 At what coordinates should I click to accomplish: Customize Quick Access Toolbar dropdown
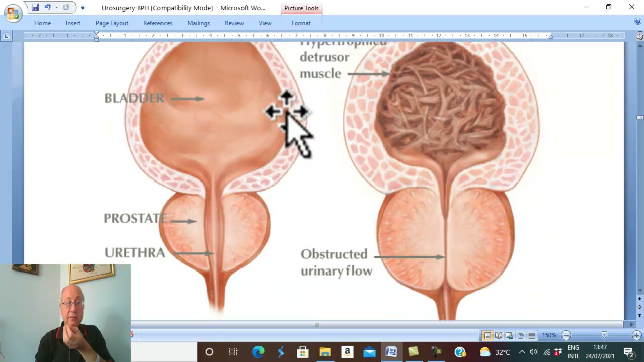point(83,8)
